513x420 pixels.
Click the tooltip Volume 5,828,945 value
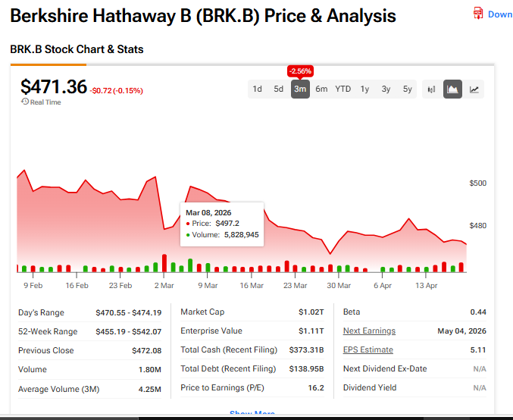(x=241, y=235)
